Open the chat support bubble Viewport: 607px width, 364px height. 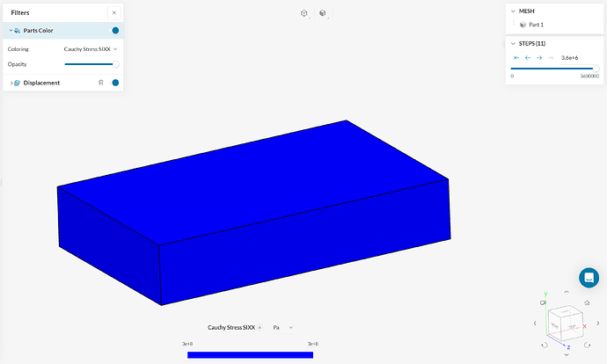click(589, 278)
